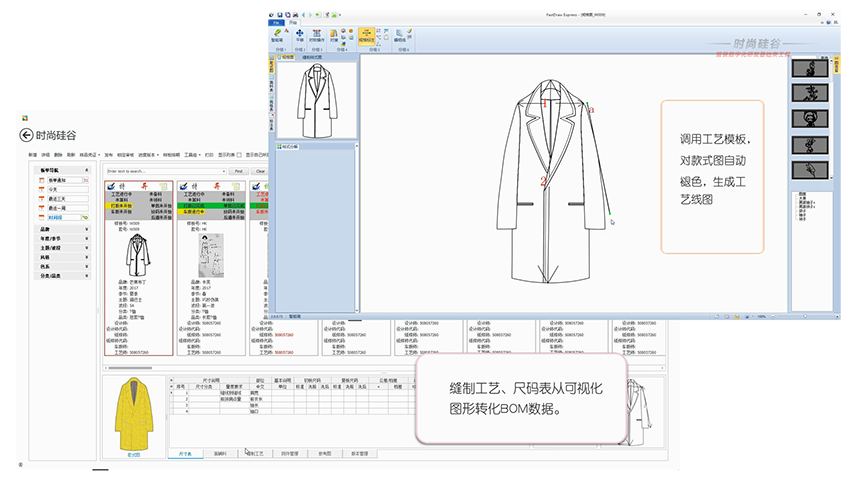Select the 版本管理 bottom tab
Image resolution: width=850 pixels, height=478 pixels.
(359, 453)
